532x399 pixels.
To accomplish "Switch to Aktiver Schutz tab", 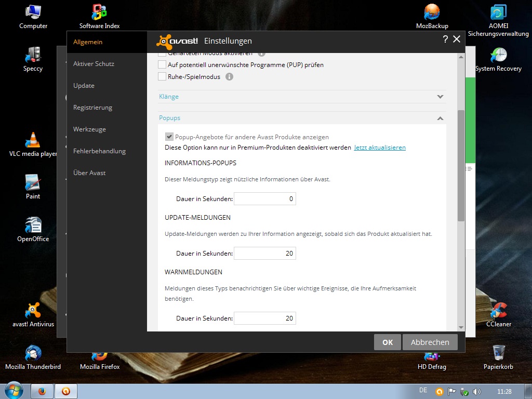I will tap(94, 64).
